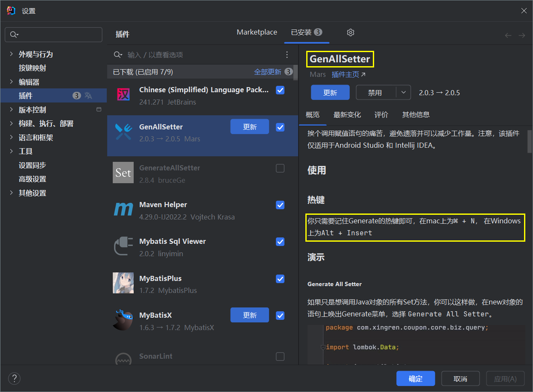Screen dimensions: 533x392
Task: Click the 更新 button in the GenAllSetter row
Action: pyautogui.click(x=250, y=126)
